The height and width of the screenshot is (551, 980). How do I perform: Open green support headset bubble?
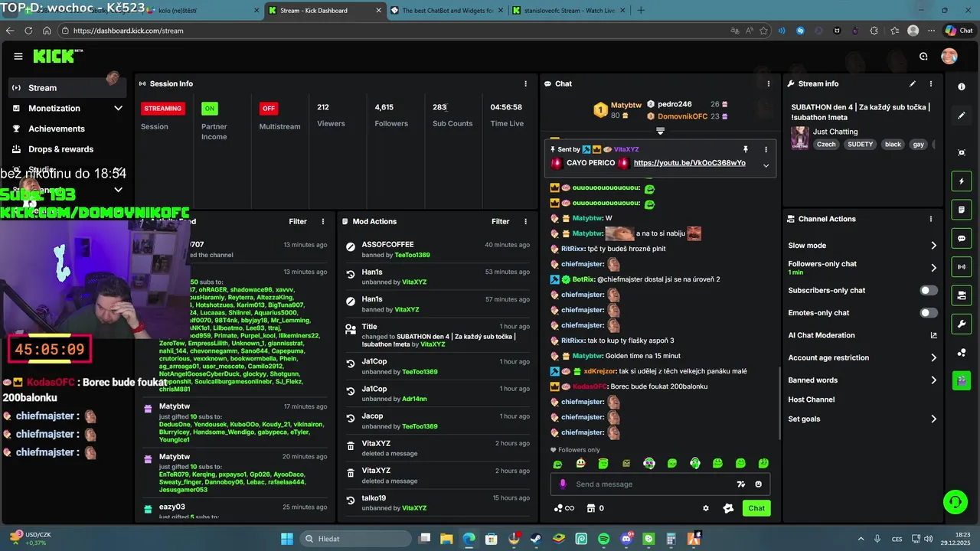pyautogui.click(x=955, y=502)
